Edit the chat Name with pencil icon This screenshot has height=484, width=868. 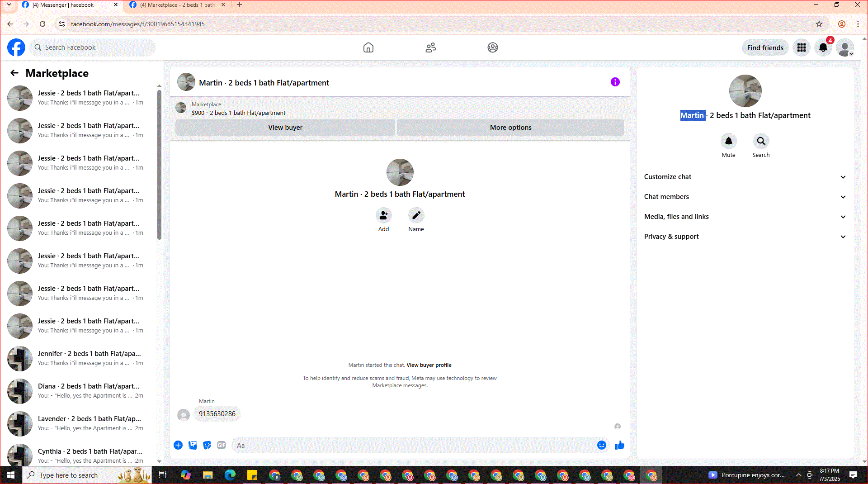point(416,215)
